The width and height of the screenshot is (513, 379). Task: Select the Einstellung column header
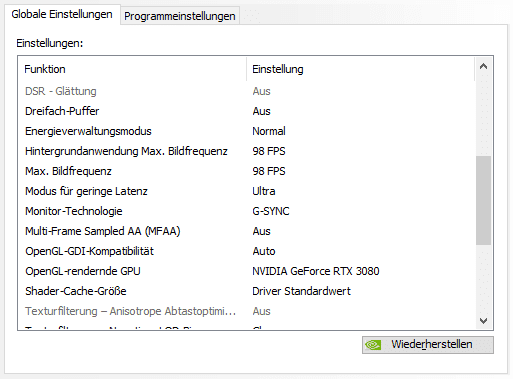pyautogui.click(x=360, y=69)
